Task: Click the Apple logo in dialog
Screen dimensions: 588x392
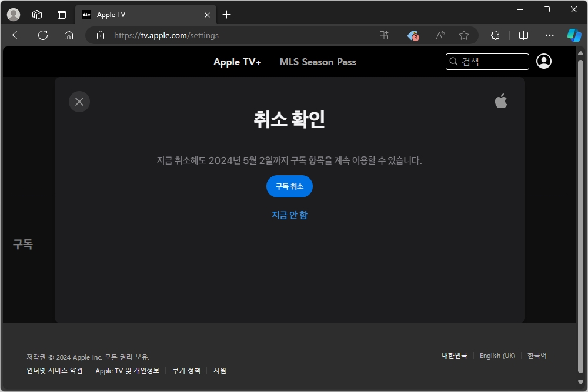Action: point(501,101)
